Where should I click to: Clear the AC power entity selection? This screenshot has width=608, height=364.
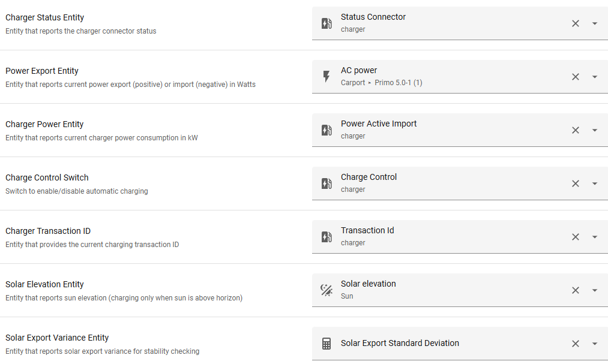click(x=576, y=77)
